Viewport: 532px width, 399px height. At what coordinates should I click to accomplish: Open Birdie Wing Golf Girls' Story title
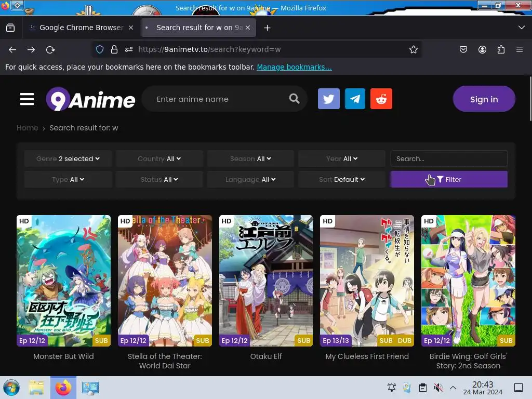[468, 361]
